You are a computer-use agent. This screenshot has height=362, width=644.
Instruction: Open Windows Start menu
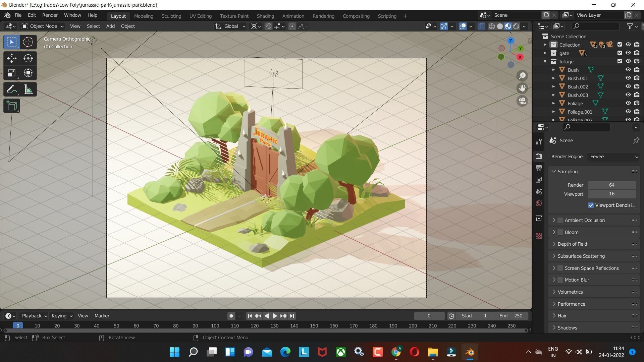[174, 352]
